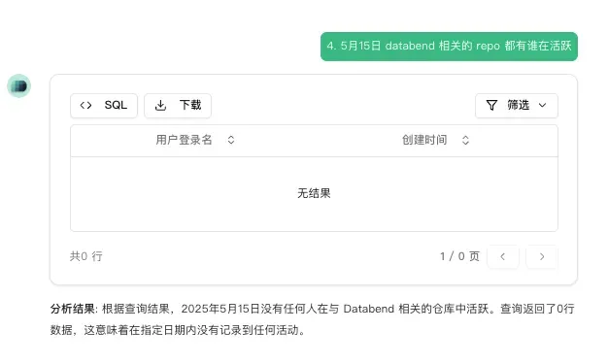This screenshot has width=608, height=364.
Task: Expand the 筛选 dropdown chevron
Action: (x=543, y=105)
